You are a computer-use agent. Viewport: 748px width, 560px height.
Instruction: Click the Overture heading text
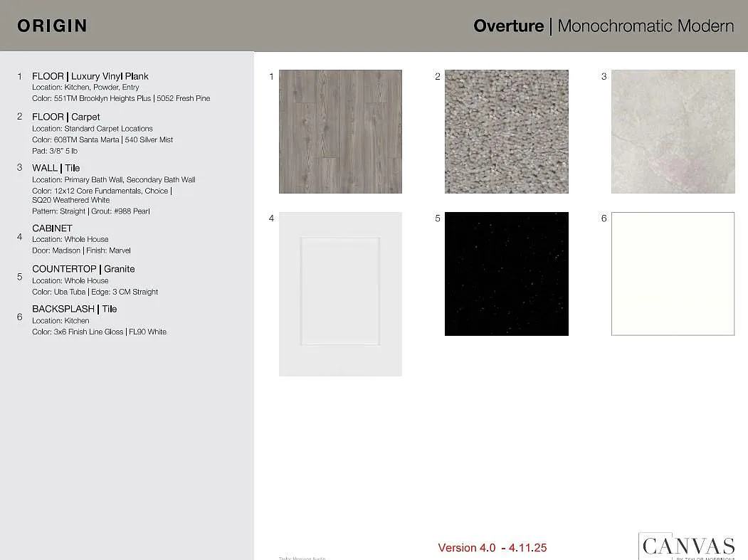[508, 26]
